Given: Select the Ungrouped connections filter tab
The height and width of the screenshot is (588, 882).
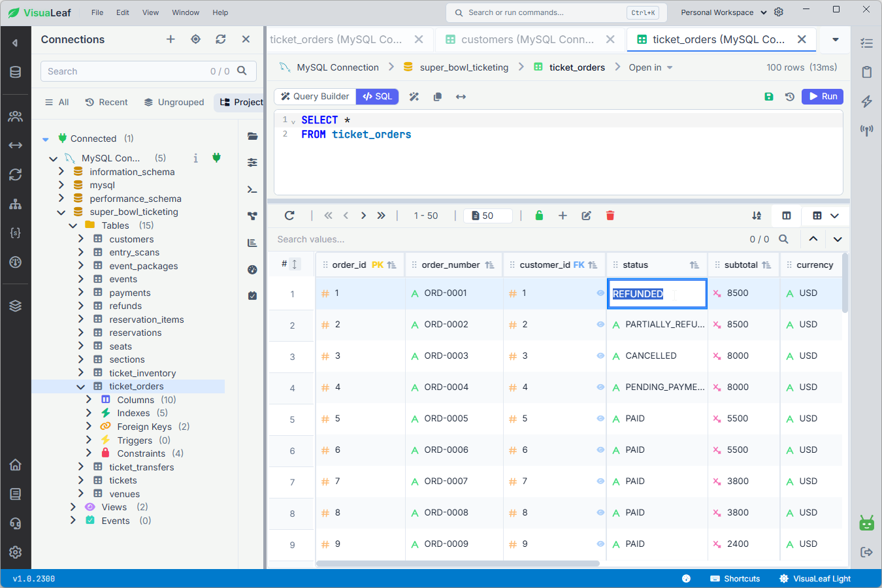Looking at the screenshot, I should (x=174, y=103).
